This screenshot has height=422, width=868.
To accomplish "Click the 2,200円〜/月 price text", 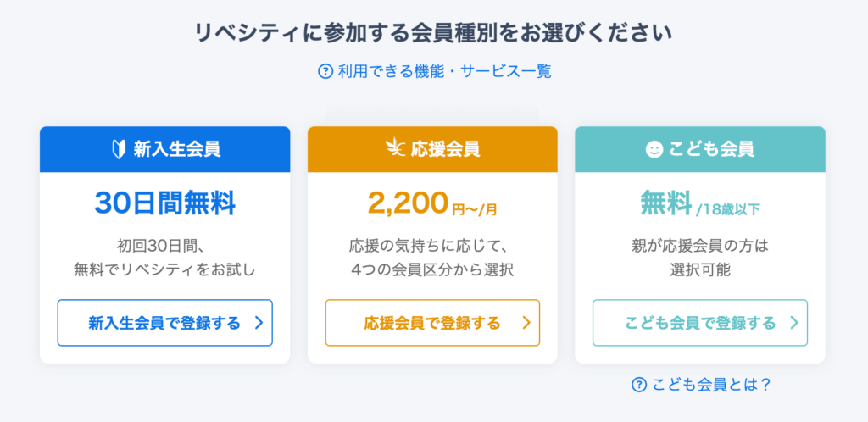I will click(x=432, y=204).
